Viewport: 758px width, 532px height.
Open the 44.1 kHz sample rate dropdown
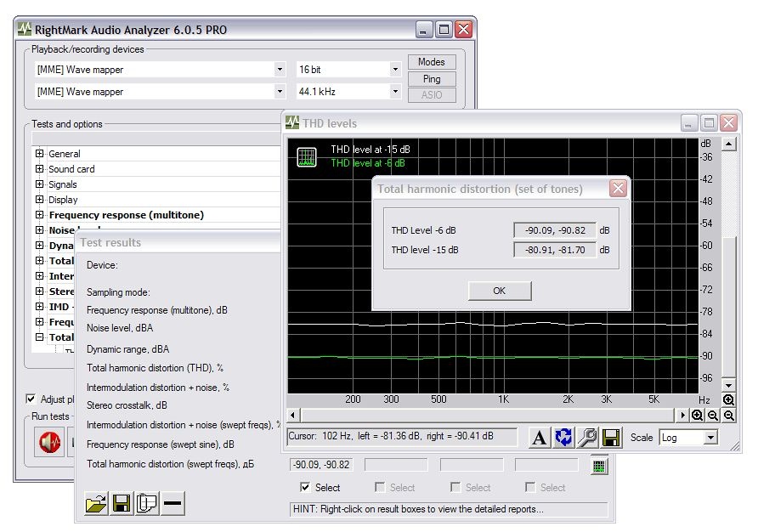pyautogui.click(x=395, y=91)
